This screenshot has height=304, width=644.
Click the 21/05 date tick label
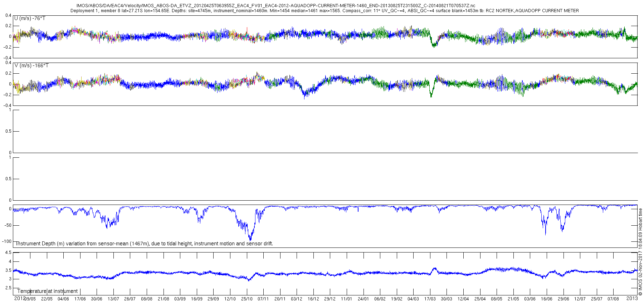point(513,299)
